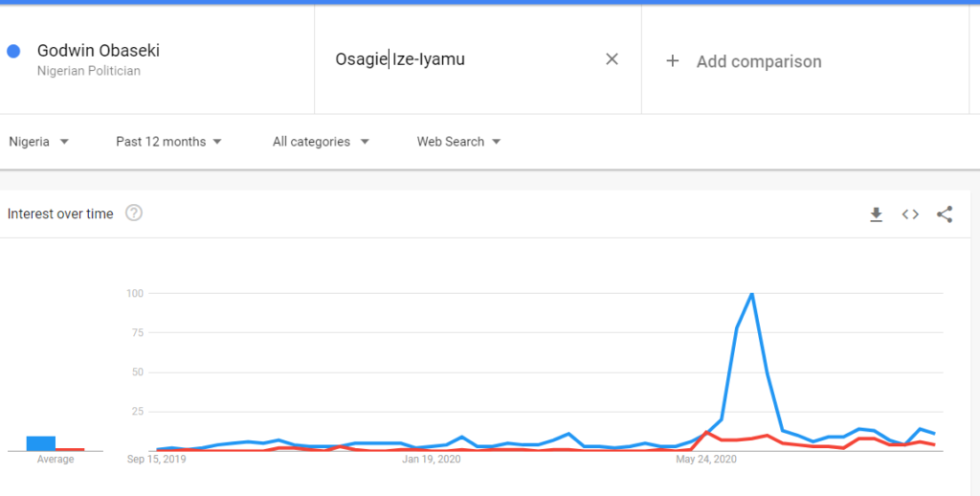Select the May 24, 2020 axis label
The width and height of the screenshot is (980, 496).
pyautogui.click(x=706, y=459)
